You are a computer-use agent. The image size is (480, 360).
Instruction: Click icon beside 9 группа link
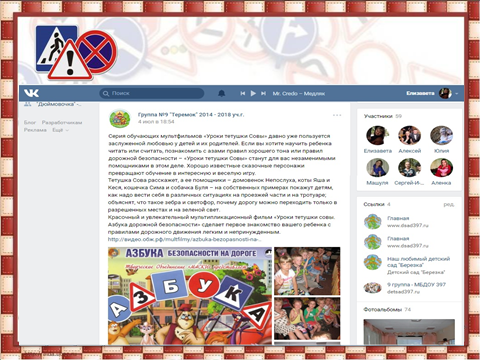pyautogui.click(x=372, y=288)
